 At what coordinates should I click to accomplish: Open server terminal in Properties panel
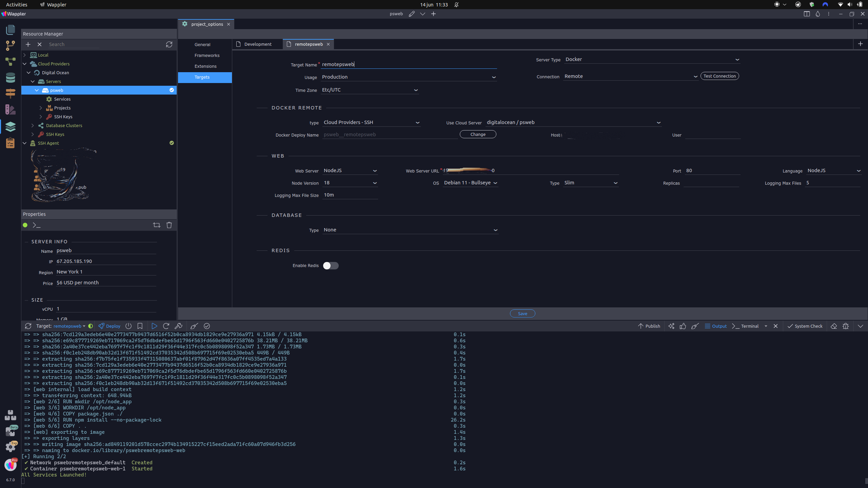37,225
